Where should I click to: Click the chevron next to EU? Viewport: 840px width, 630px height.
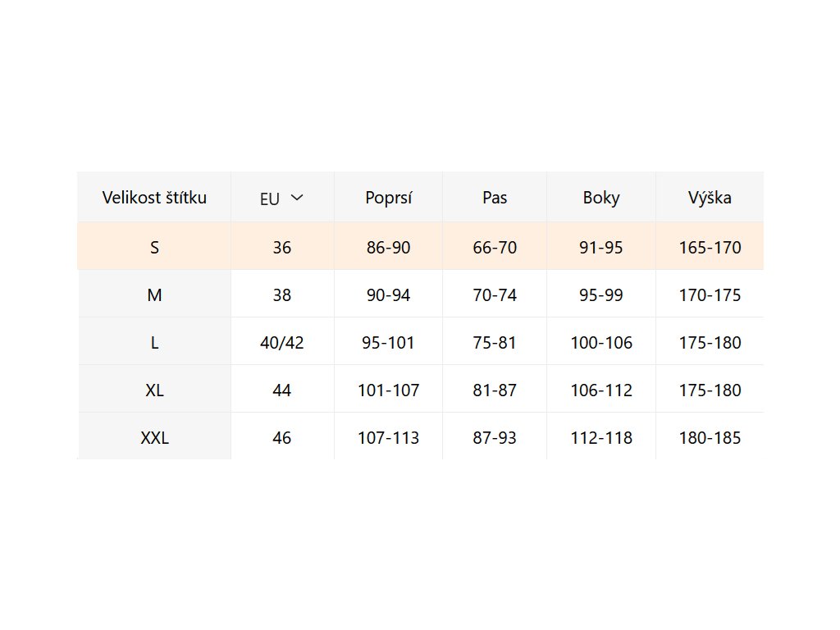coord(296,198)
